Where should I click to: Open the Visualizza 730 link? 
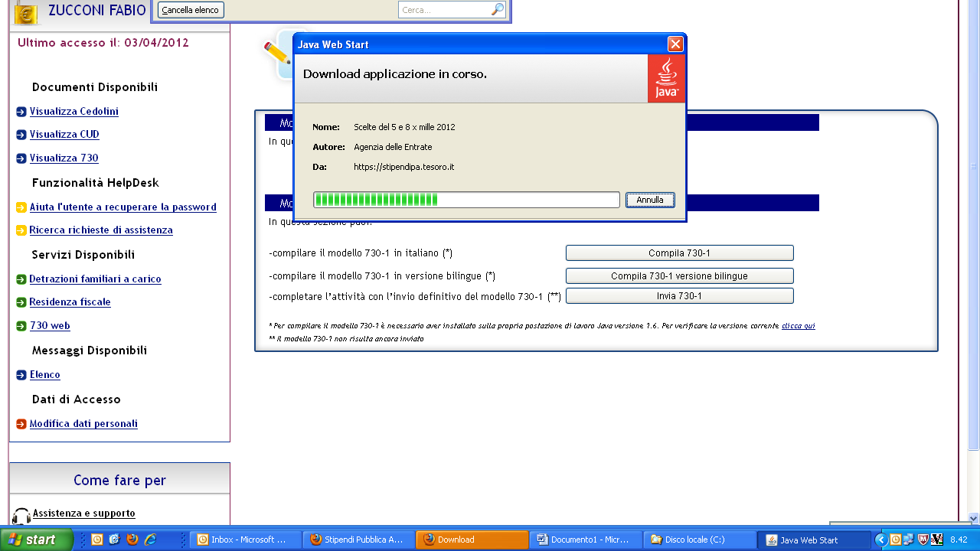(64, 158)
